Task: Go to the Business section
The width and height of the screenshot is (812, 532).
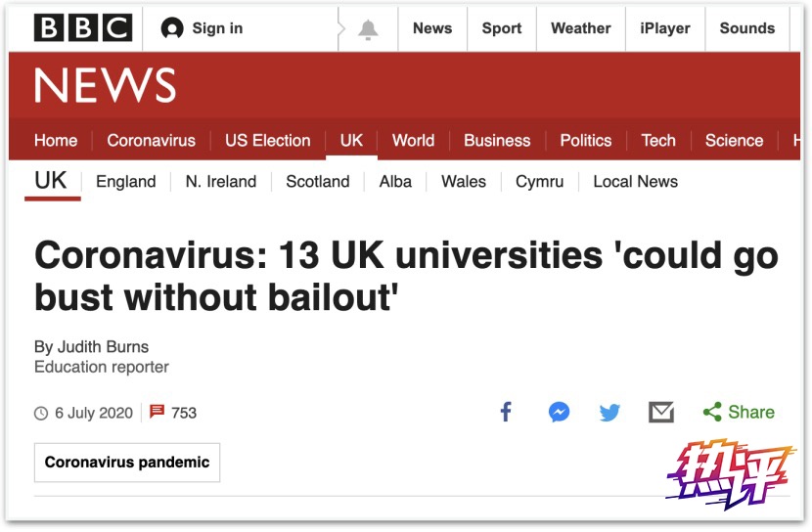Action: coord(497,140)
